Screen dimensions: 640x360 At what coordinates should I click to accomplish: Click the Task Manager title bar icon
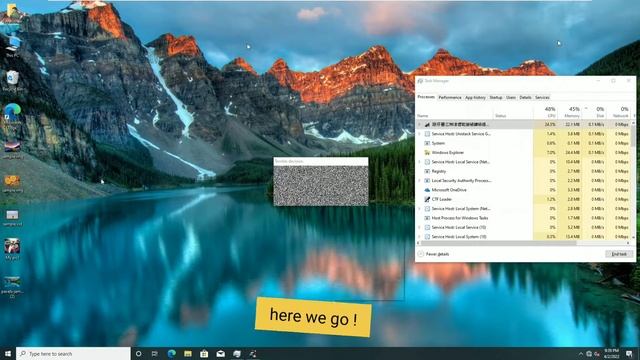420,81
